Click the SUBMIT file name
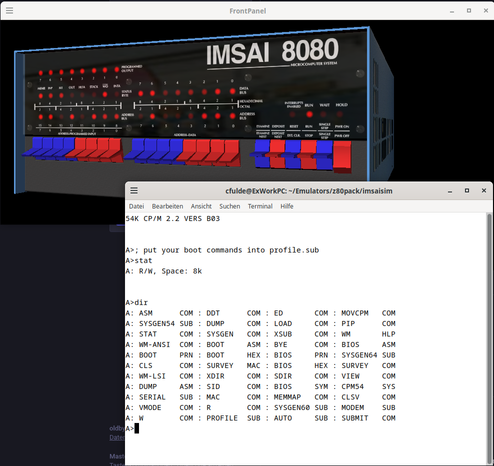 (355, 418)
